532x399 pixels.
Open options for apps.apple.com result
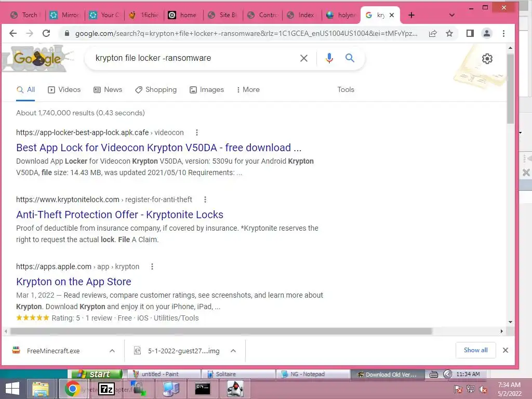152,267
